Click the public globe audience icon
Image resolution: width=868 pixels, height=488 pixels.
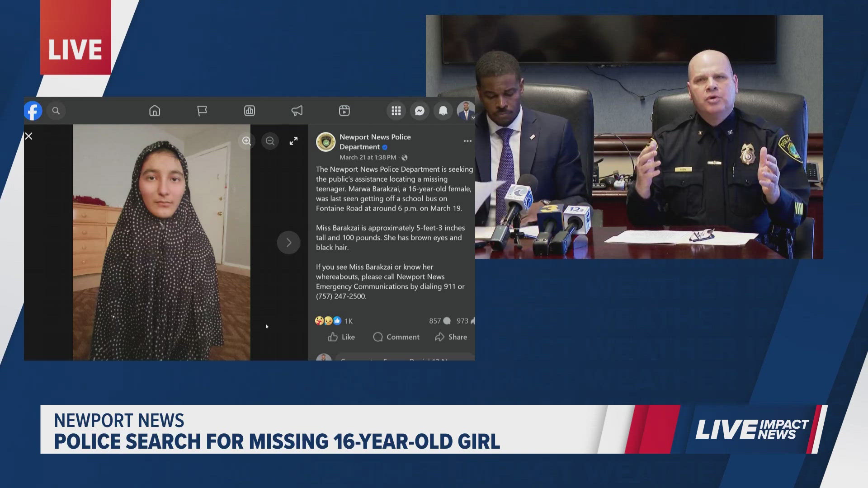(405, 158)
